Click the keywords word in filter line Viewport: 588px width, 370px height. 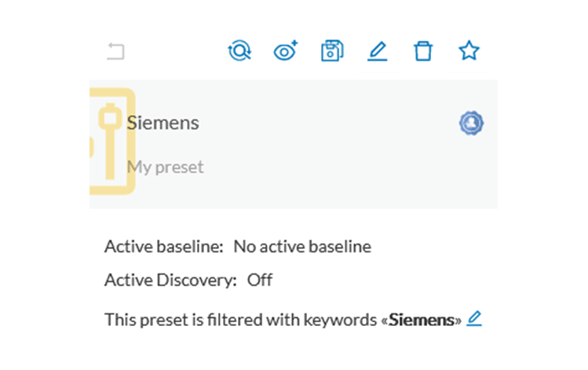340,320
